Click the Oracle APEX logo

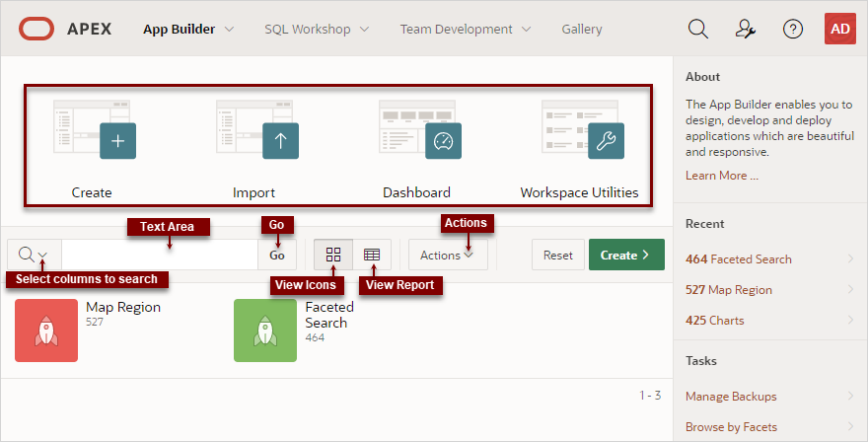pyautogui.click(x=65, y=29)
